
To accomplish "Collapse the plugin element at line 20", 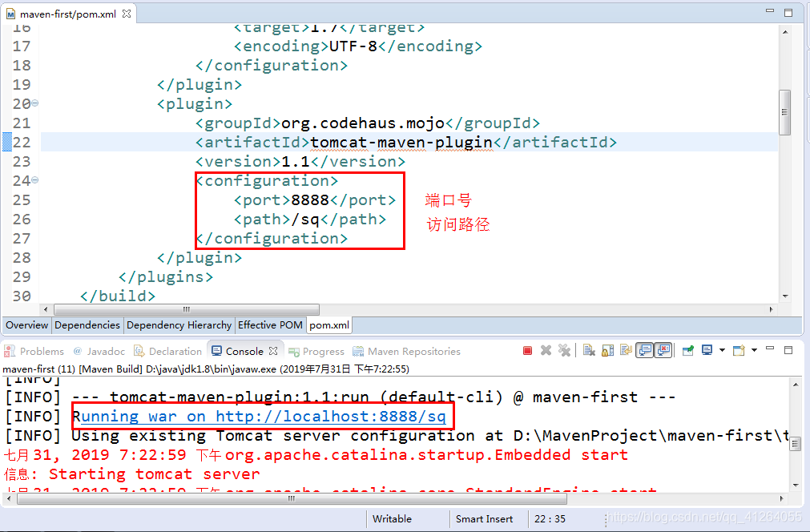I will [35, 103].
